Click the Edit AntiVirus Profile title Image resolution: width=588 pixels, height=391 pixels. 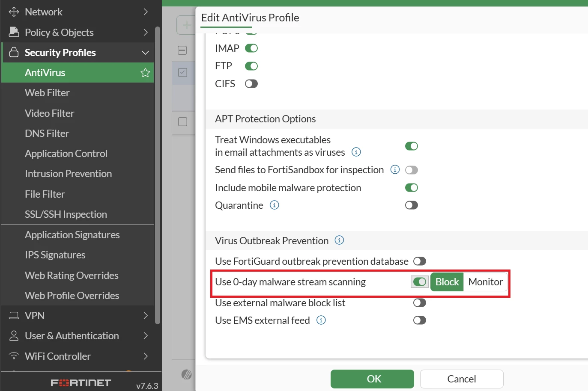[x=250, y=18]
